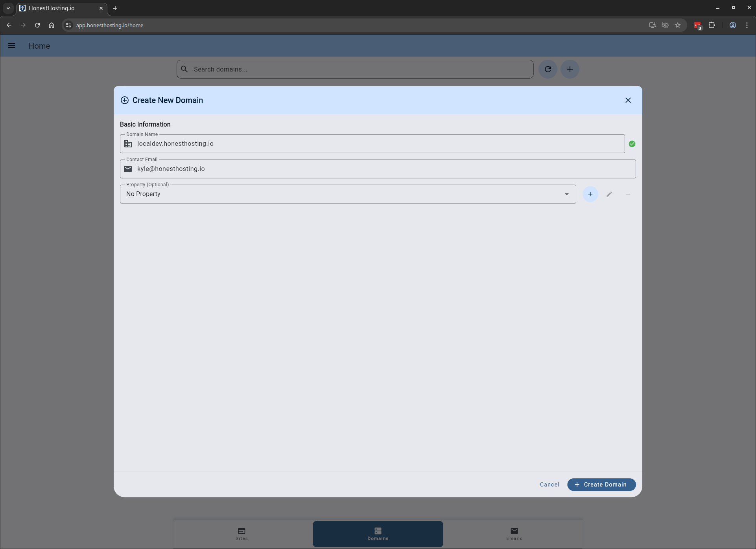Select the Domains bottom tab
756x549 pixels.
coord(378,534)
